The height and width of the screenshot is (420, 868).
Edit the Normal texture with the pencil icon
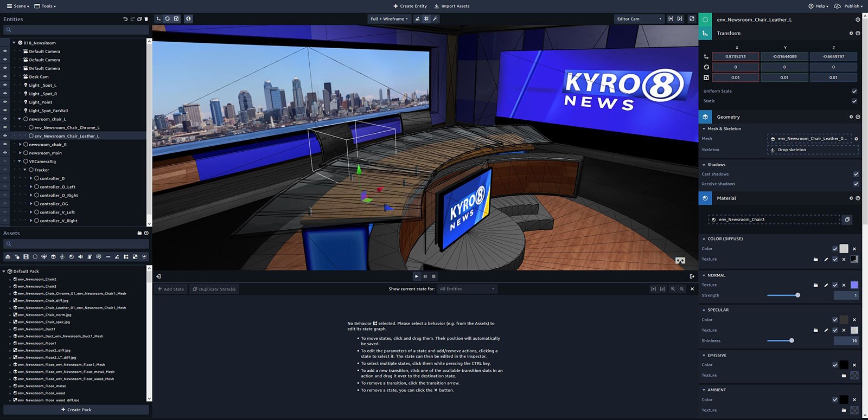point(826,285)
